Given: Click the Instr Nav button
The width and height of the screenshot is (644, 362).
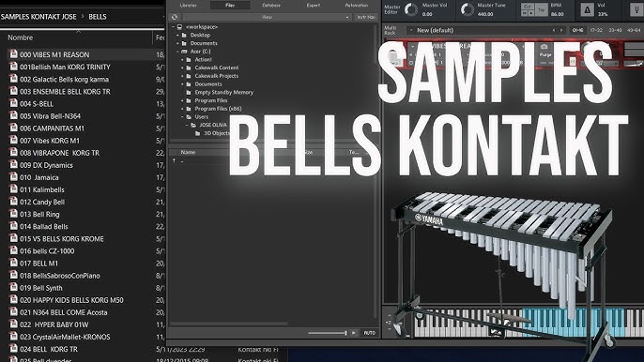Looking at the screenshot, I should point(366,17).
